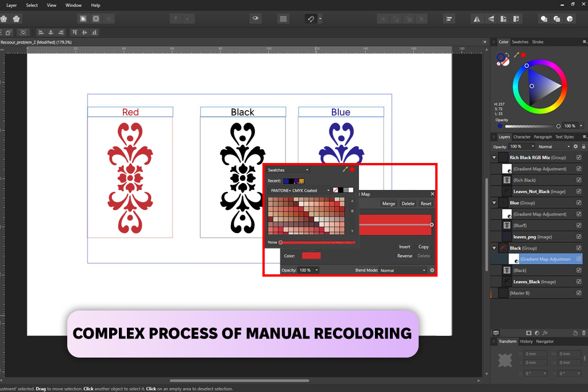Click the align center horizontally icon
The height and width of the screenshot is (392, 588).
pyautogui.click(x=51, y=33)
